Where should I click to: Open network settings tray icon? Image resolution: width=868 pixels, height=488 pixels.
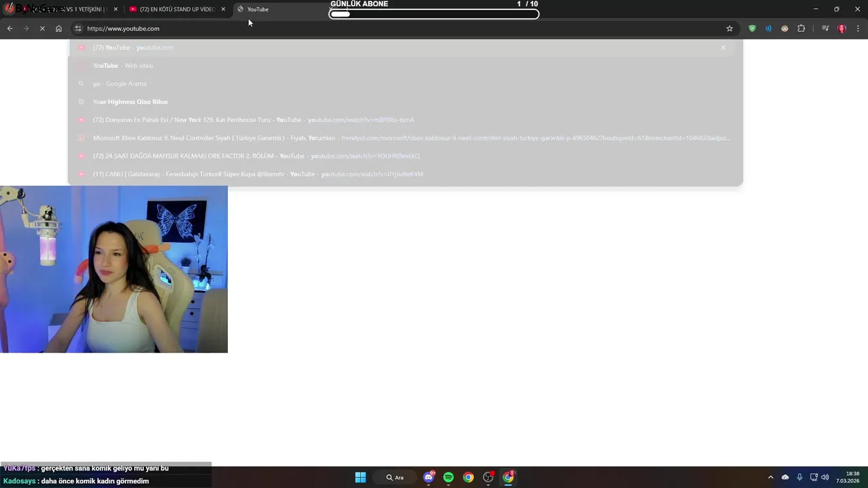pos(814,477)
